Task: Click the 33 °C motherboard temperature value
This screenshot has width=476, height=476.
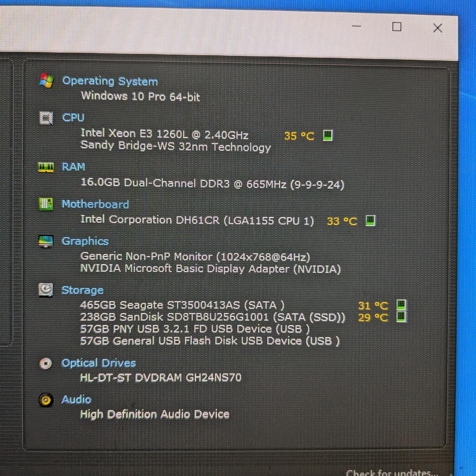Action: 342,221
